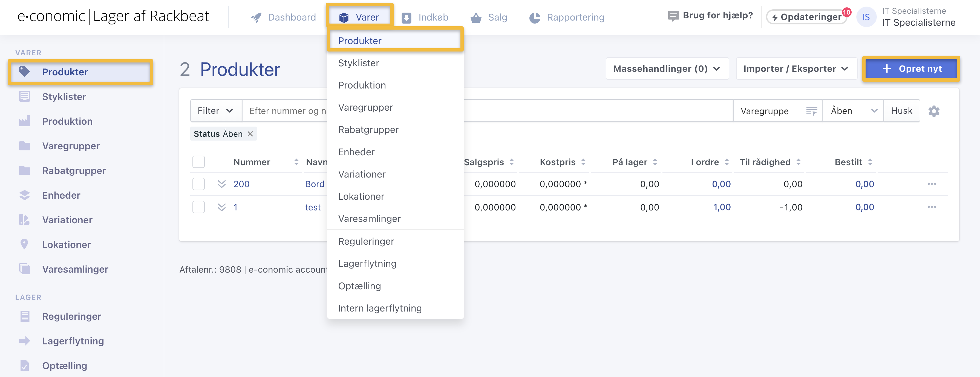Select the header checkbox to select all products

pyautogui.click(x=198, y=161)
